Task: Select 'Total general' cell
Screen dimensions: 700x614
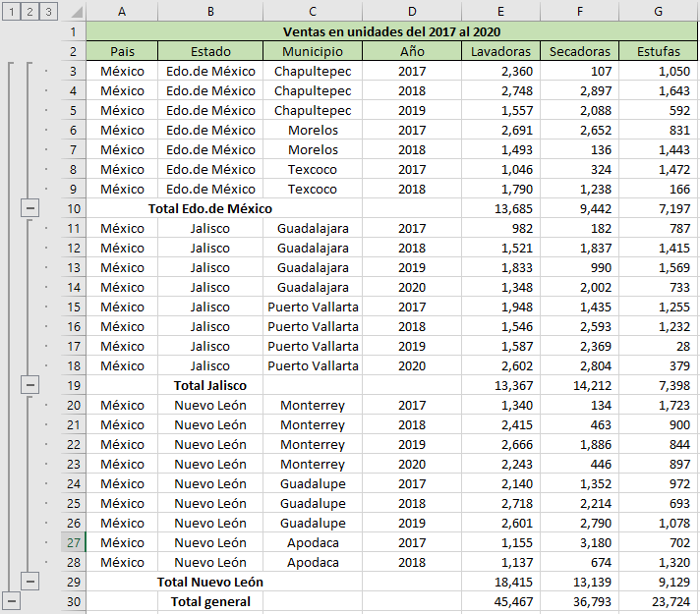Action: [x=210, y=601]
